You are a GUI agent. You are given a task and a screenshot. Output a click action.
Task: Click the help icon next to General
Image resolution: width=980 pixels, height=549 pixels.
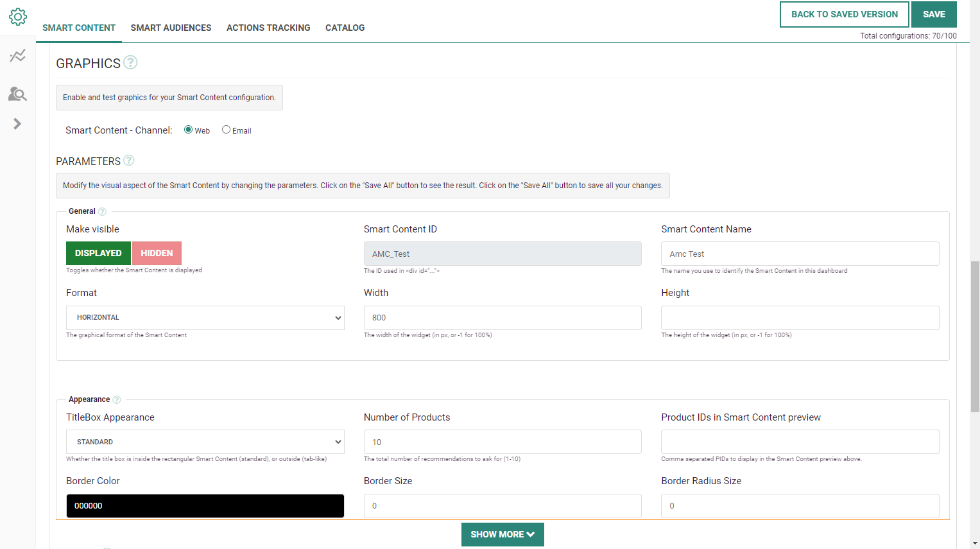click(x=102, y=212)
